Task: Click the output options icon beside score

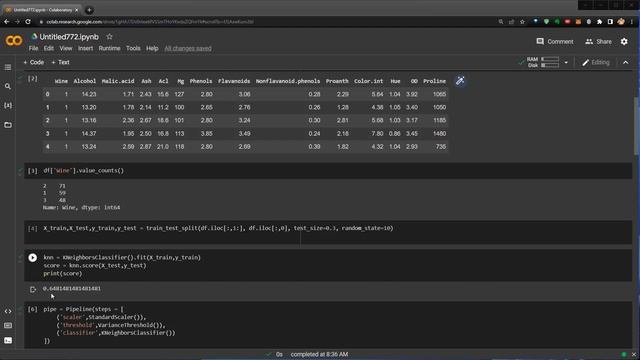Action: click(33, 289)
